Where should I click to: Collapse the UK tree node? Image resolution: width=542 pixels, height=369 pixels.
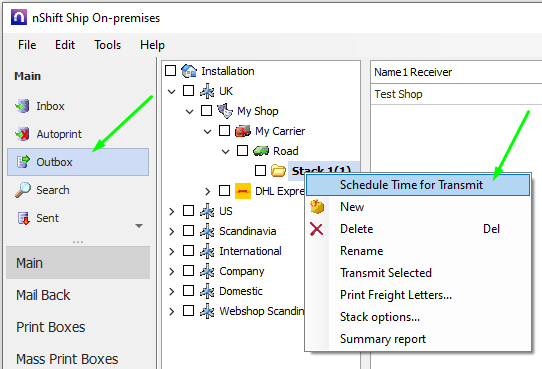pos(171,92)
